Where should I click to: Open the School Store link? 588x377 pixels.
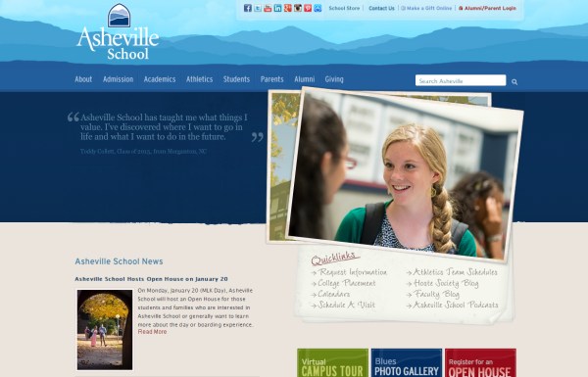click(344, 8)
